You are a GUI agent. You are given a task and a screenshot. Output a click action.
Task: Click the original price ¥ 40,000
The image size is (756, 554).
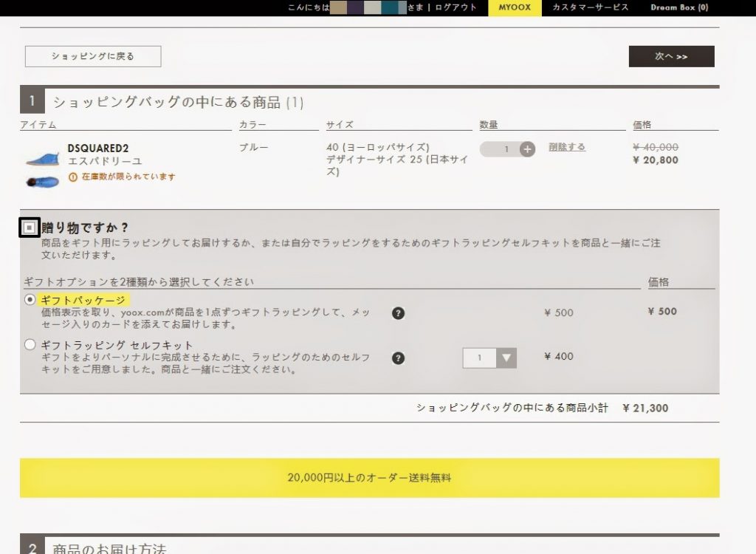point(656,147)
